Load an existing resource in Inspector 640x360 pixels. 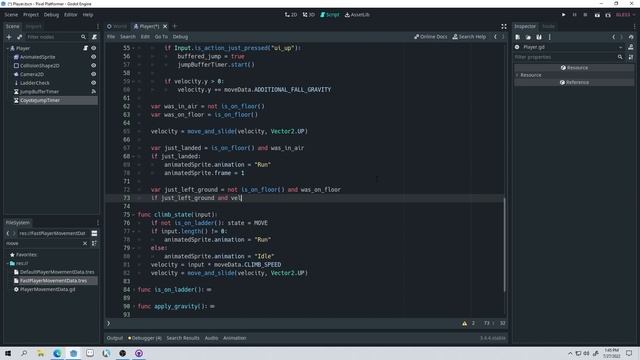pos(528,37)
